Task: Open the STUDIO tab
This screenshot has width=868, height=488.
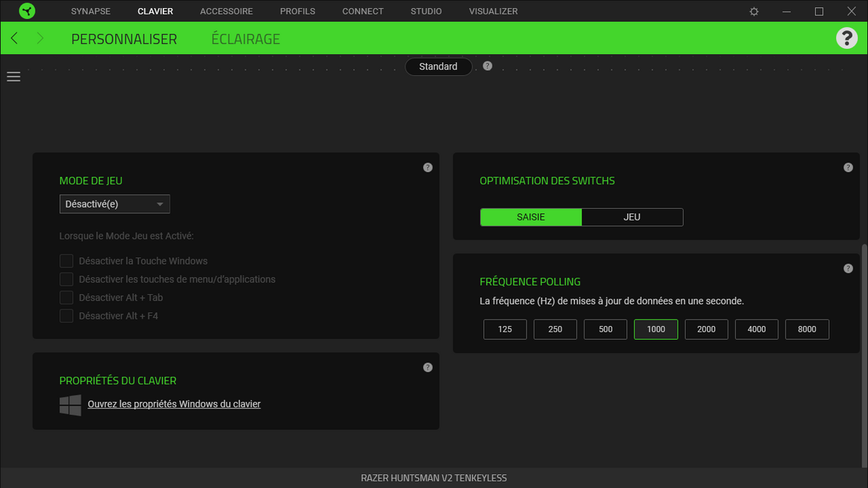Action: pos(426,12)
